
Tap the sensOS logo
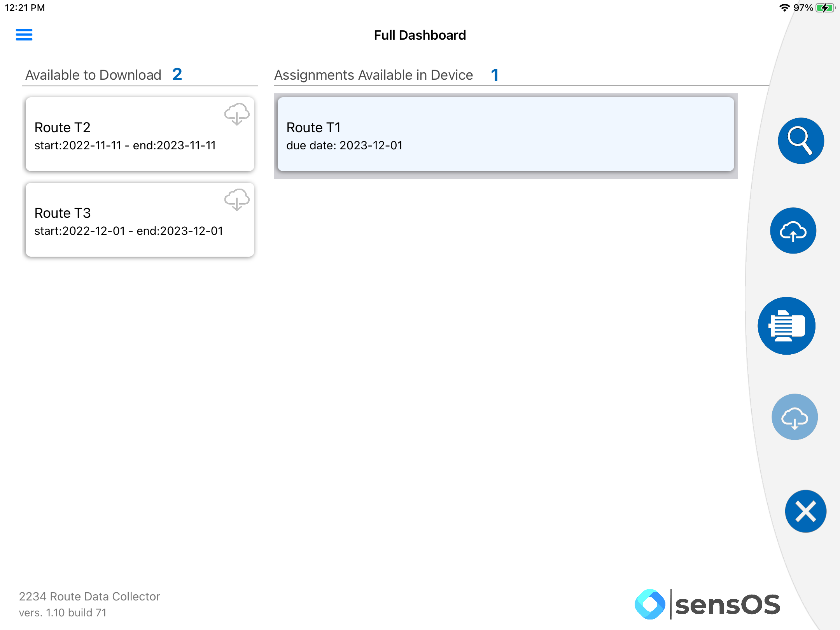[x=708, y=604]
